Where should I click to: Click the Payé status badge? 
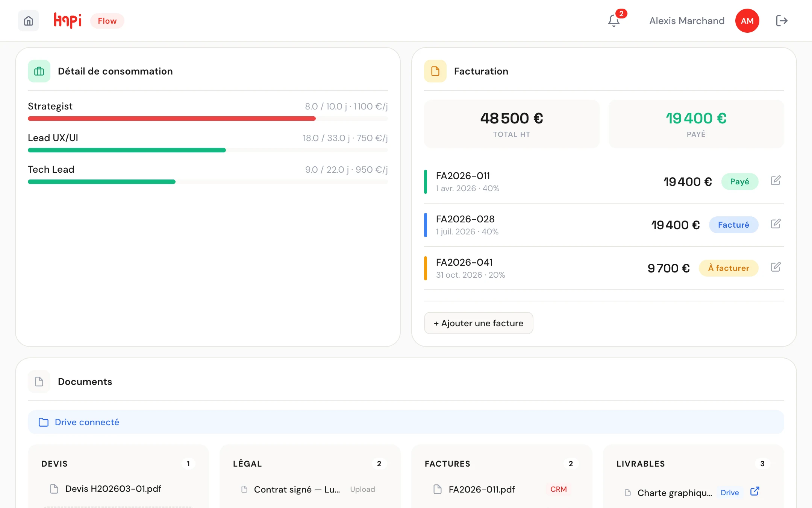tap(739, 181)
